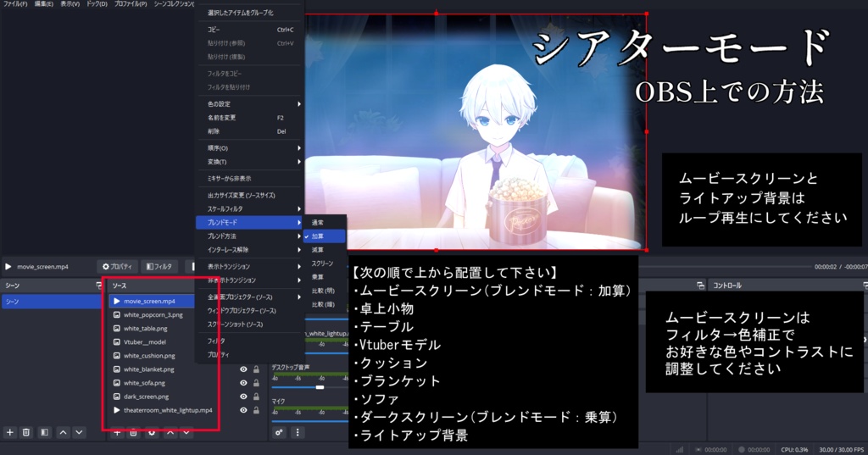This screenshot has width=868, height=455.
Task: Select スクリーン blend mode
Action: (325, 264)
